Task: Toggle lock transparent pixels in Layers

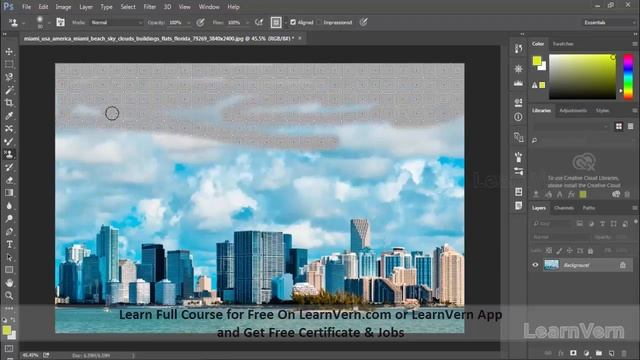Action: [549, 251]
